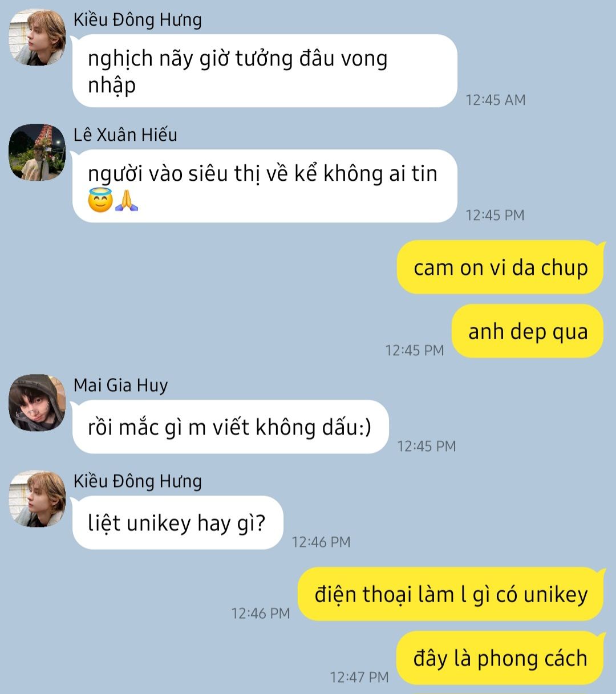Tap Kiều Đông Hưng's avatar beside unikey message

click(37, 499)
